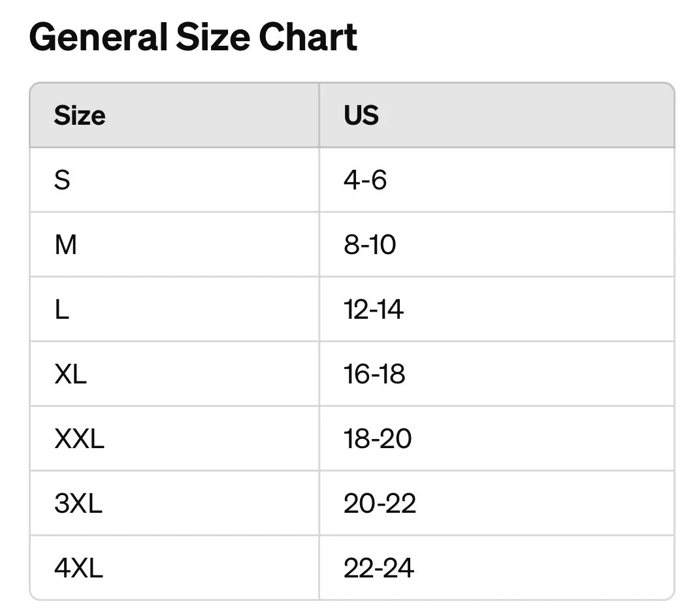Click the word "General" in the heading
Viewport: 699px width, 616px height.
[x=98, y=37]
